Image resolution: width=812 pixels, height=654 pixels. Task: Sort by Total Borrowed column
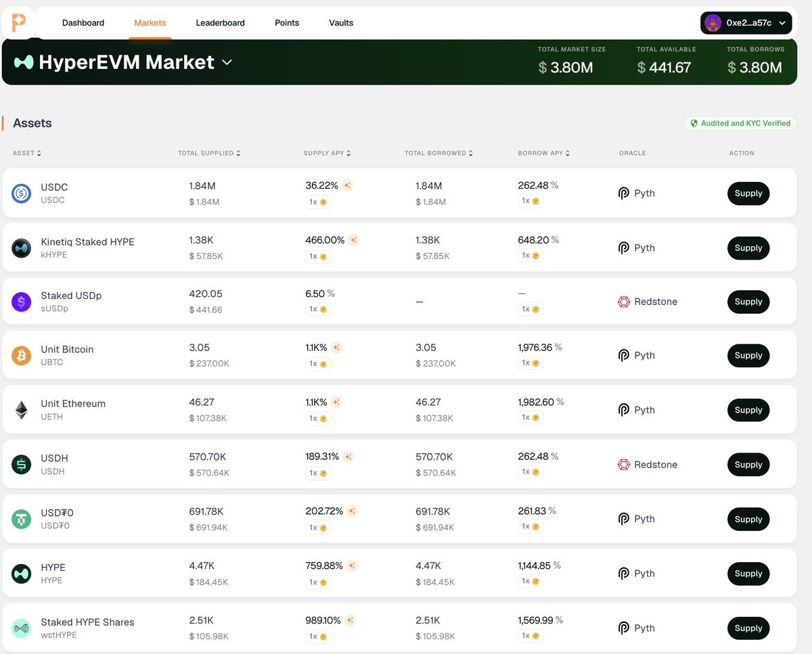(438, 154)
